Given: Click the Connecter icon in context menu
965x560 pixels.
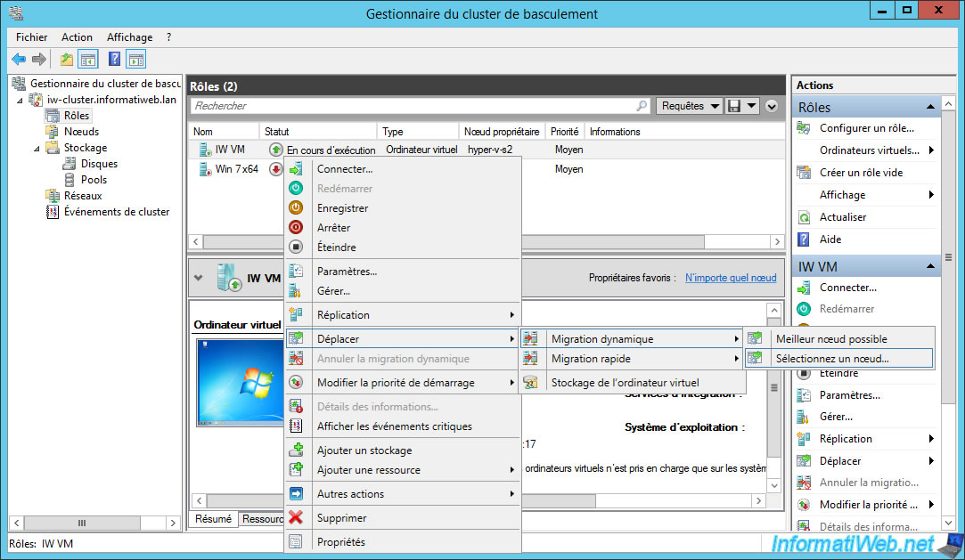Looking at the screenshot, I should coord(297,169).
